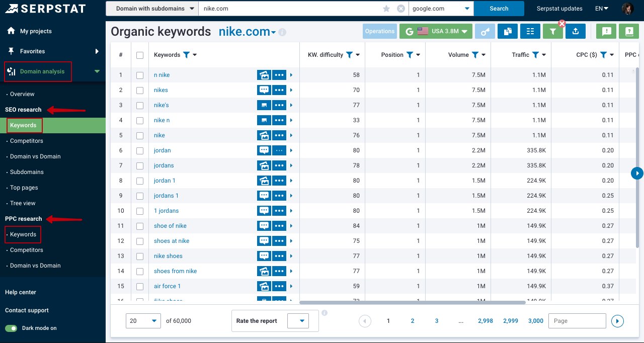The height and width of the screenshot is (343, 644).
Task: Expand the Favorites submenu arrow
Action: (x=97, y=51)
